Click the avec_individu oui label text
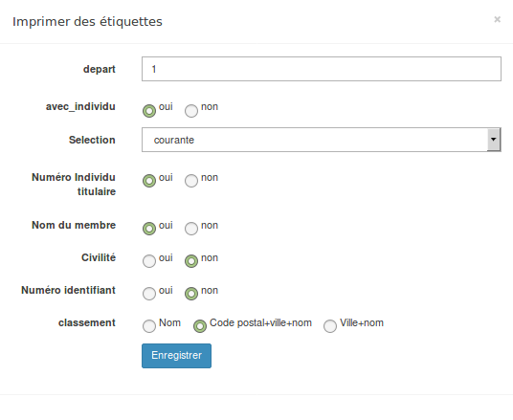 [166, 106]
